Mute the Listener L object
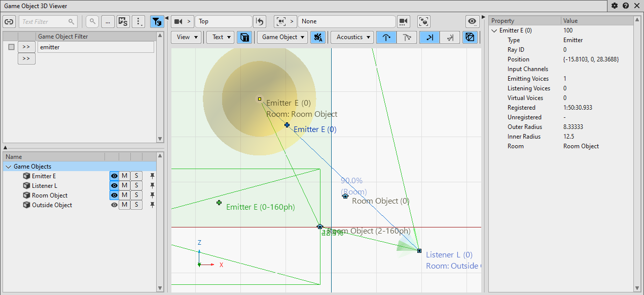 point(124,186)
